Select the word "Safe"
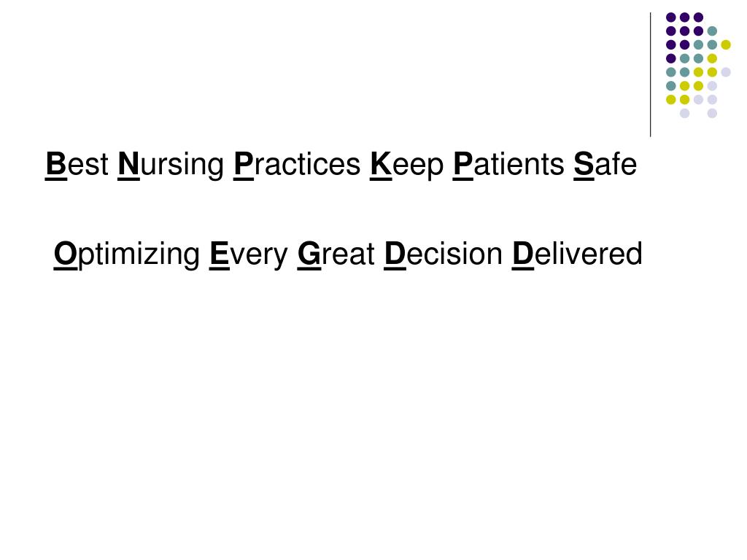This screenshot has width=747, height=560. [x=605, y=164]
